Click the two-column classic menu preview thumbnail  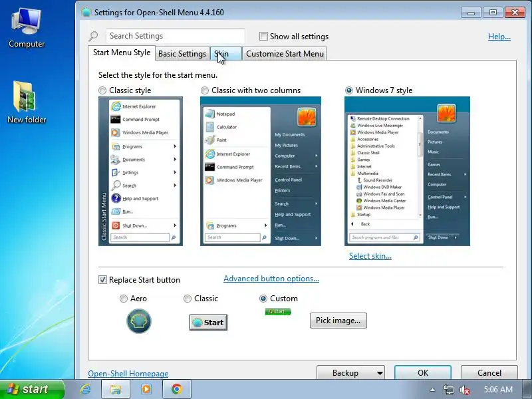261,171
